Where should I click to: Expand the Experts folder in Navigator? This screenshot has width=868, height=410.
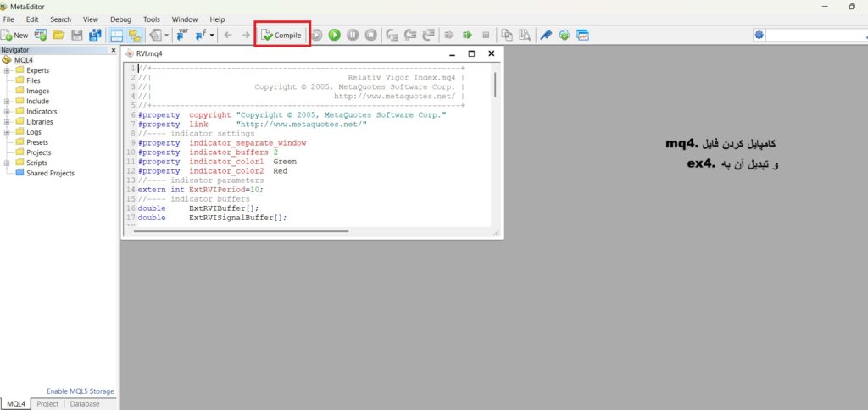pos(7,70)
